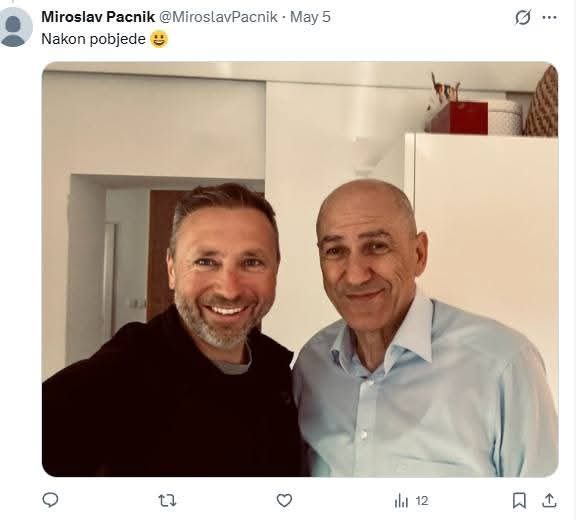Screen dimensions: 580x520
Task: Open the attached photo of two men
Action: click(300, 269)
